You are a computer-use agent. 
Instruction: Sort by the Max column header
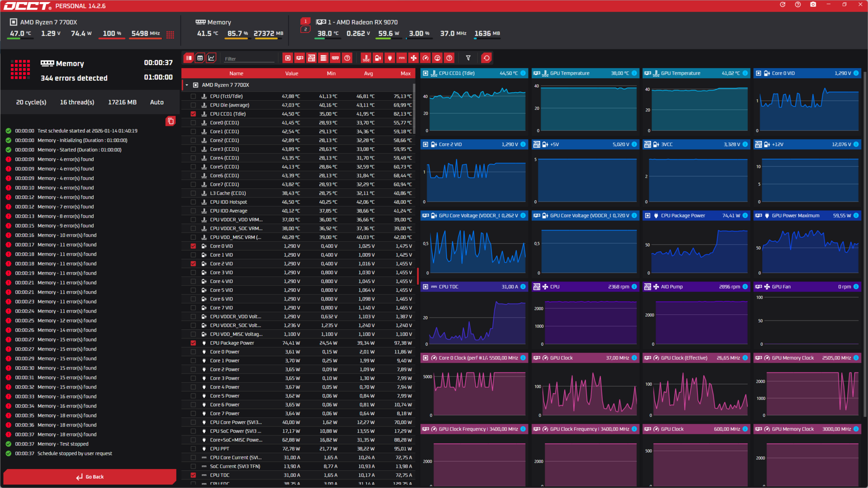[406, 74]
